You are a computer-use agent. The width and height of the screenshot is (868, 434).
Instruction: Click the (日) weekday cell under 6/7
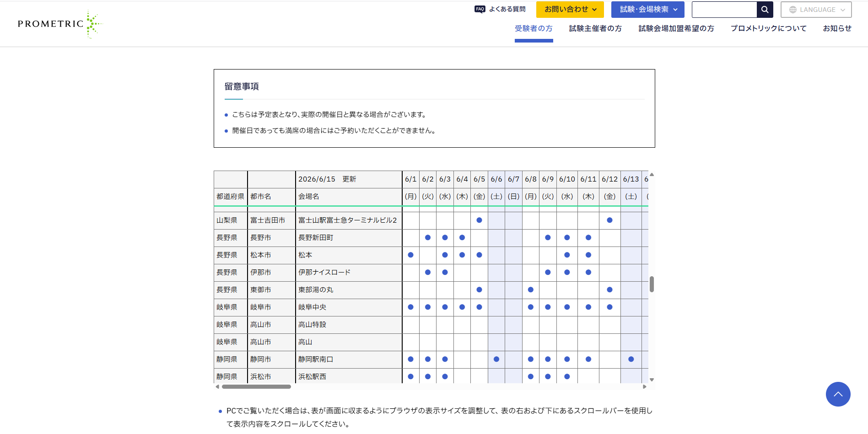(514, 197)
